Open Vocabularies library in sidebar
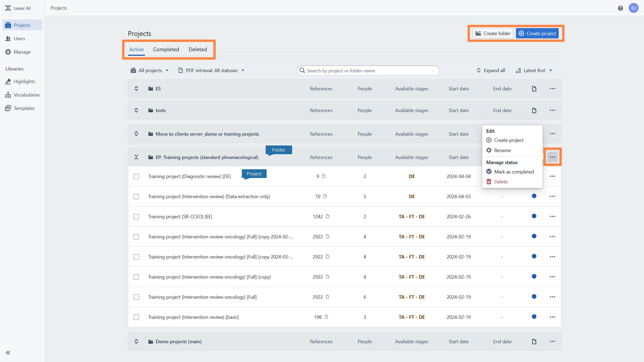This screenshot has width=644, height=362. 22,95
